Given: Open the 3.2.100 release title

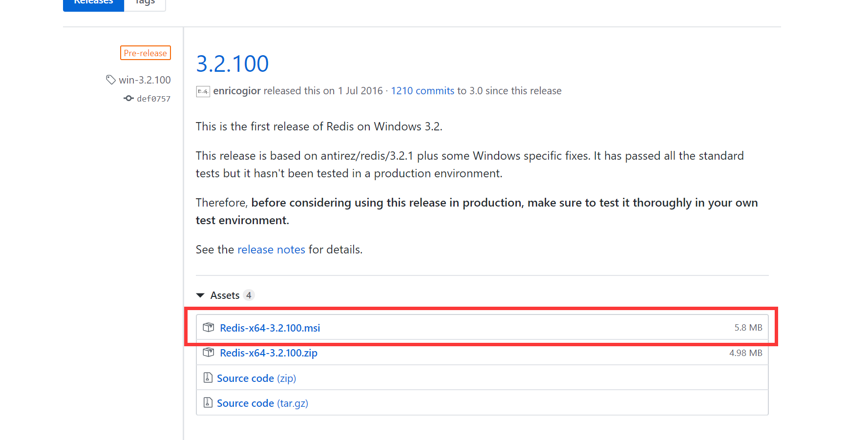Looking at the screenshot, I should (x=232, y=63).
